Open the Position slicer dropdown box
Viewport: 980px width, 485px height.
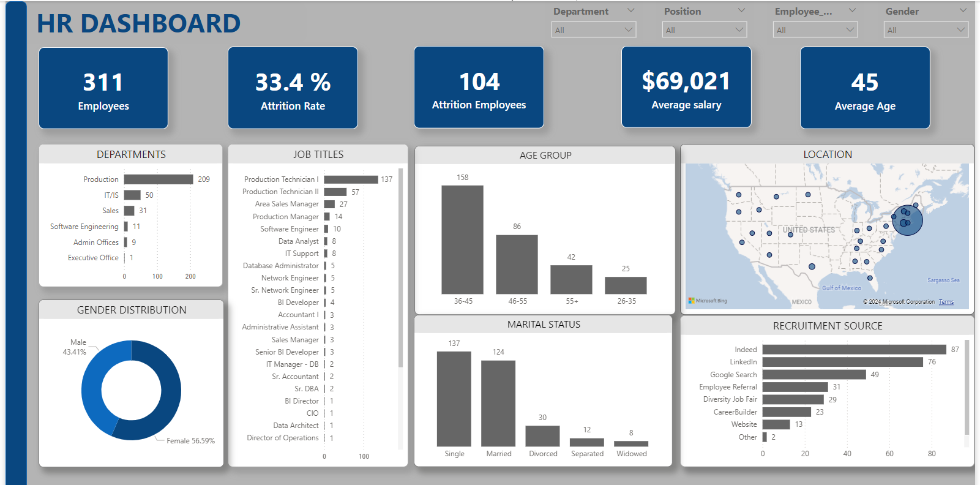(704, 29)
